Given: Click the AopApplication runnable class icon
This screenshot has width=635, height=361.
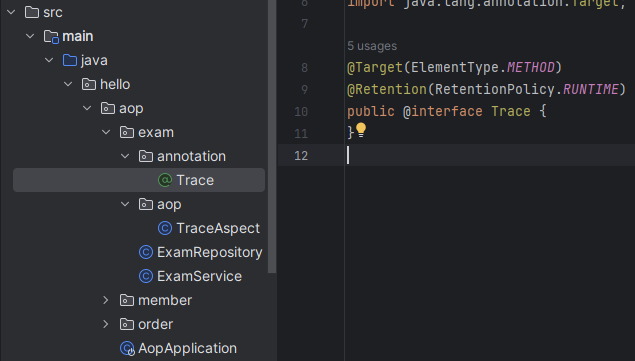Looking at the screenshot, I should pos(127,348).
